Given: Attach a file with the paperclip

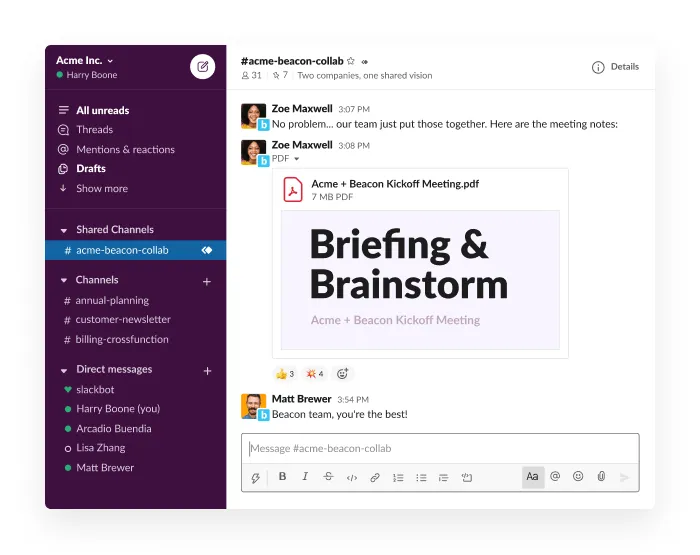Looking at the screenshot, I should [601, 476].
